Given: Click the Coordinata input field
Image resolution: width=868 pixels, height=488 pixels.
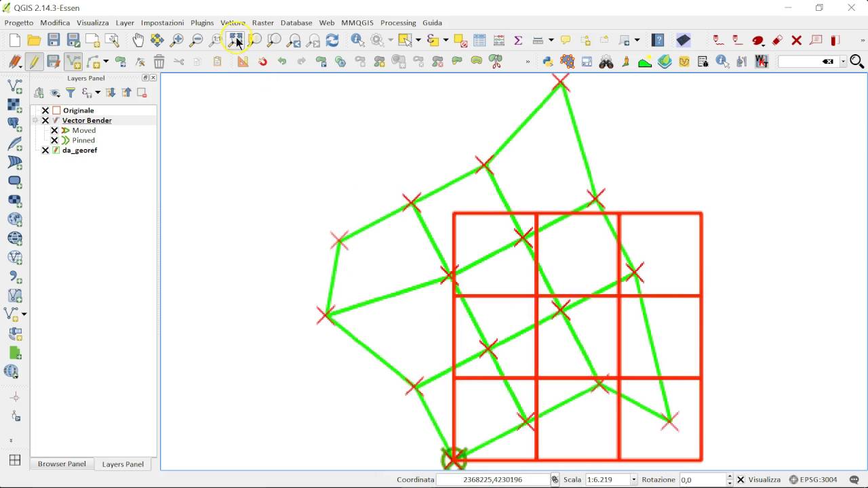Looking at the screenshot, I should (492, 480).
